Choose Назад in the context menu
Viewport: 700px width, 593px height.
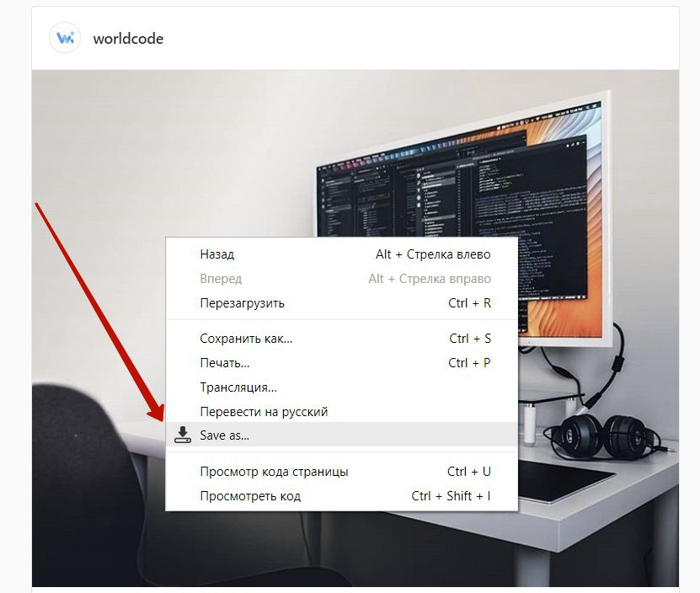(x=341, y=254)
